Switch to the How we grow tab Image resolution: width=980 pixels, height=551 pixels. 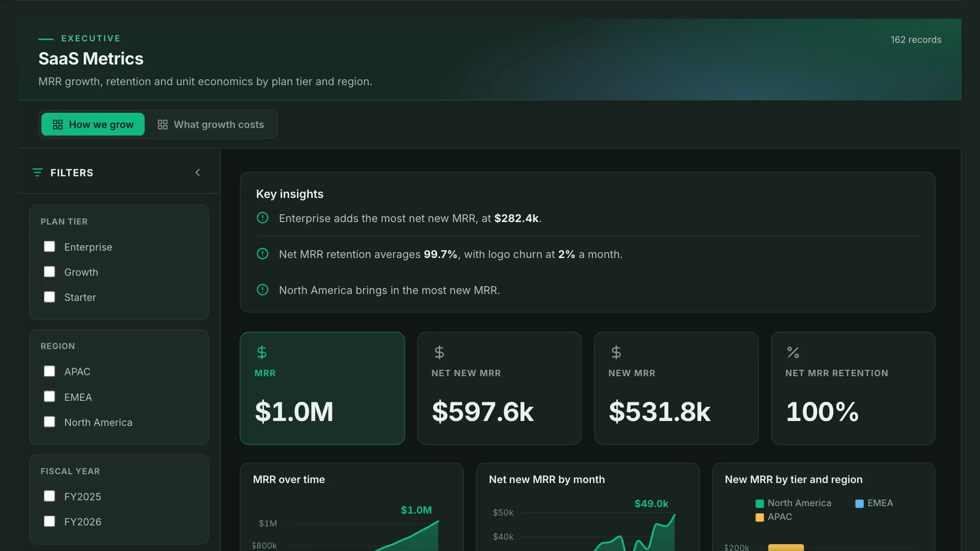coord(93,125)
